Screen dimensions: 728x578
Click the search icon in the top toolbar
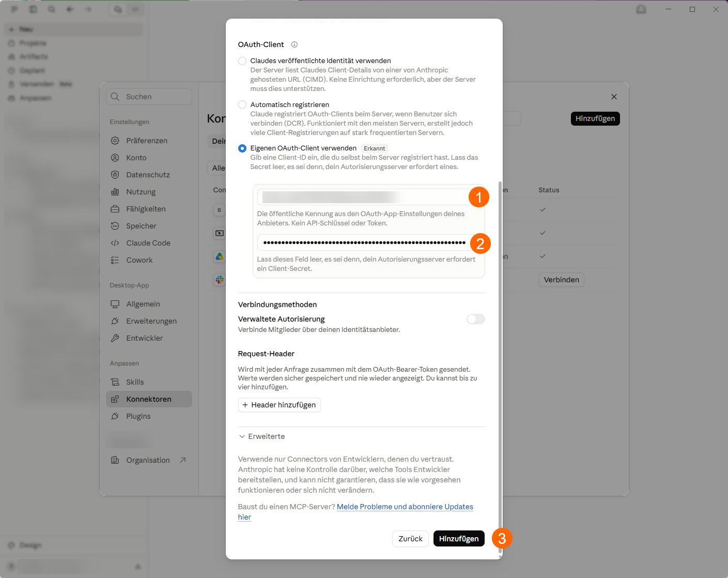(51, 9)
